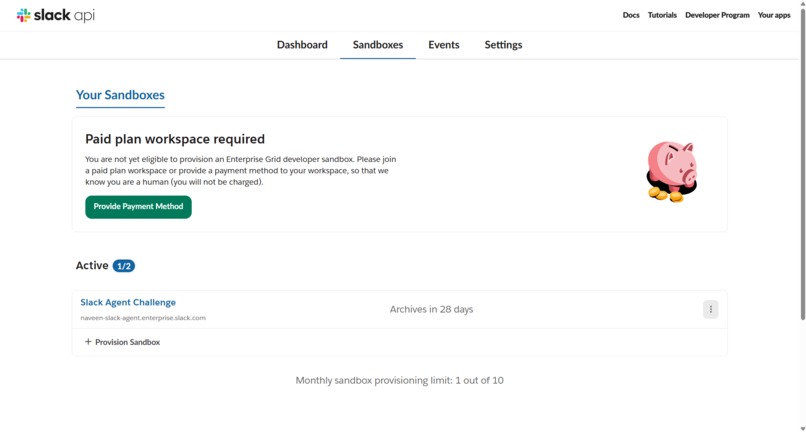The width and height of the screenshot is (806, 432).
Task: Open the Dashboard tab
Action: [x=302, y=45]
